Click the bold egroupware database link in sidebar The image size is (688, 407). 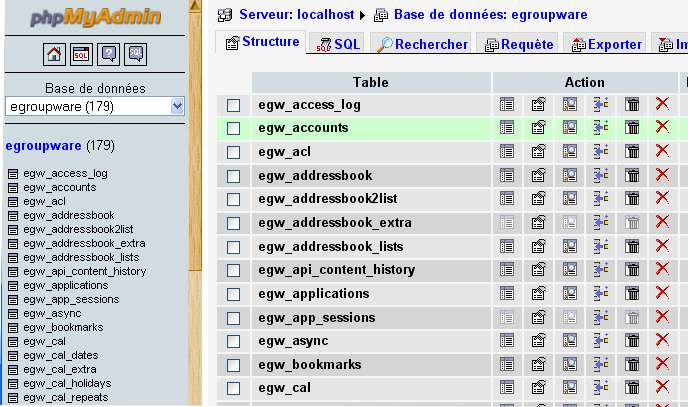pos(43,146)
